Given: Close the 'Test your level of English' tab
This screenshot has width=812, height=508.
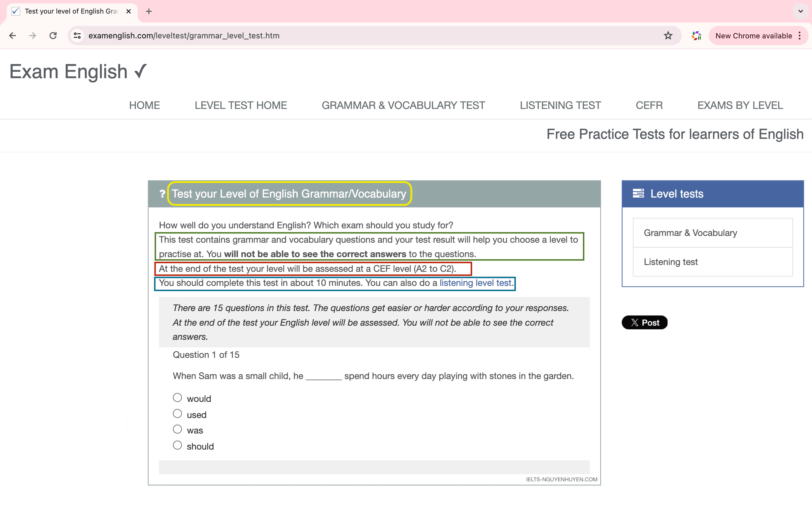Looking at the screenshot, I should click(129, 11).
